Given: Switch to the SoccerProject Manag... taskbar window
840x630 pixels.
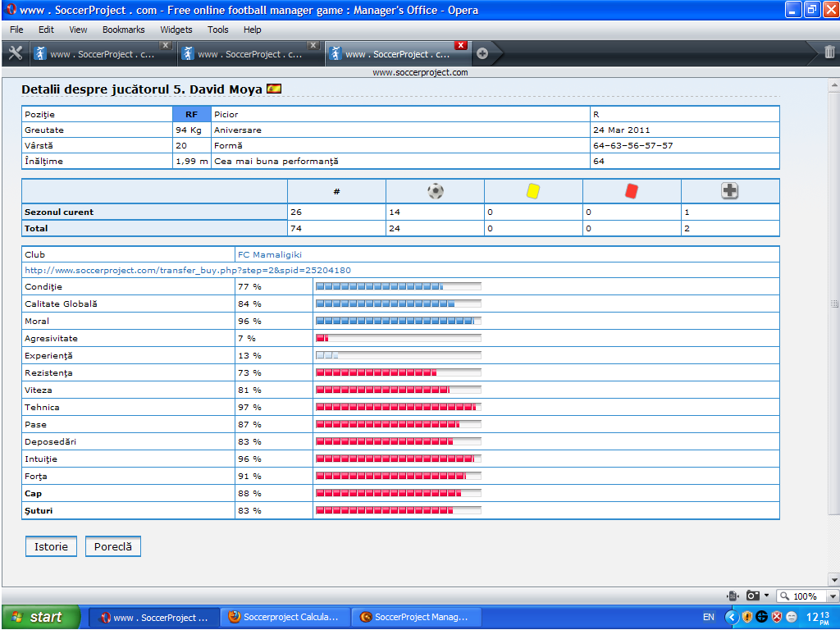Looking at the screenshot, I should 416,617.
